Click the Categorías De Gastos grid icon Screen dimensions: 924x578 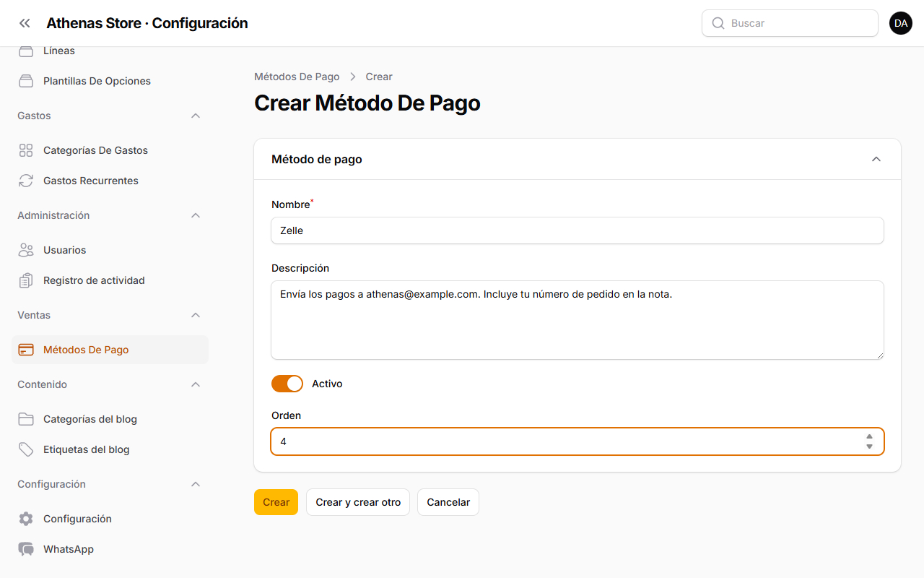pos(26,150)
